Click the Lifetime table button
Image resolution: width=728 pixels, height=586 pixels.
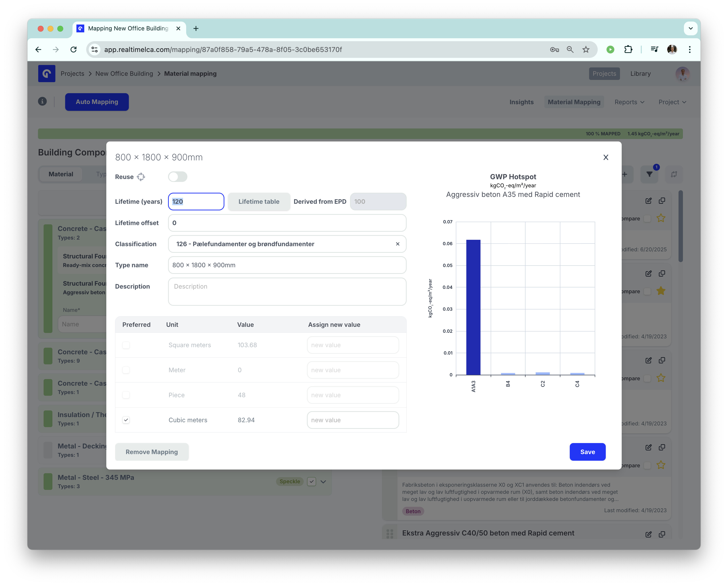[x=259, y=202]
